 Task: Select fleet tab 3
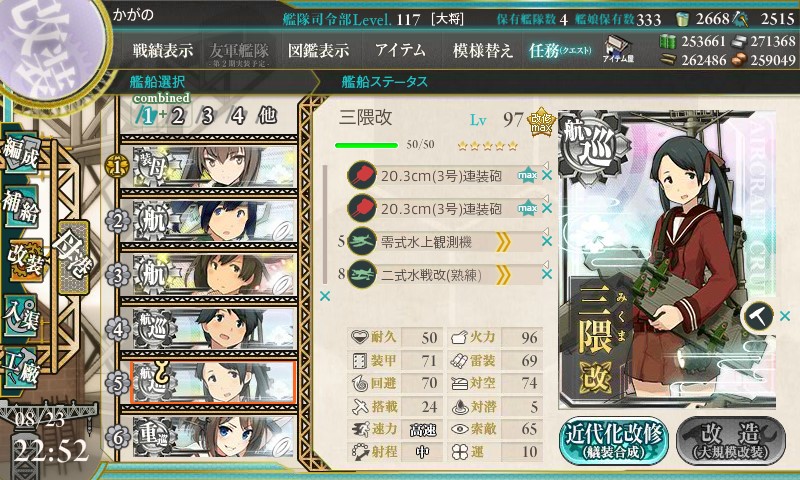[207, 116]
